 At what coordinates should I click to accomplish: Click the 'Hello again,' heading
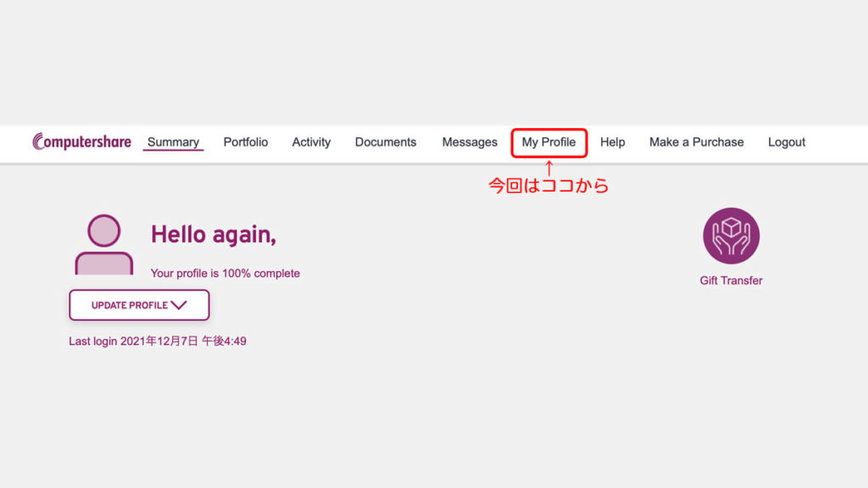(213, 235)
